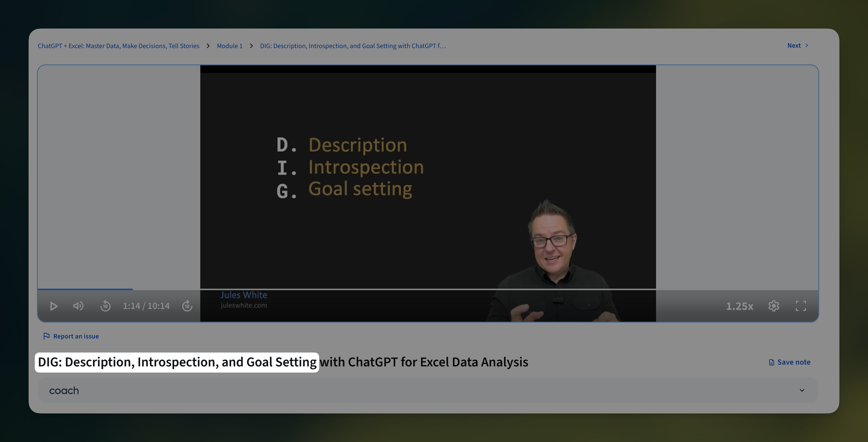Report an issue with video

71,336
